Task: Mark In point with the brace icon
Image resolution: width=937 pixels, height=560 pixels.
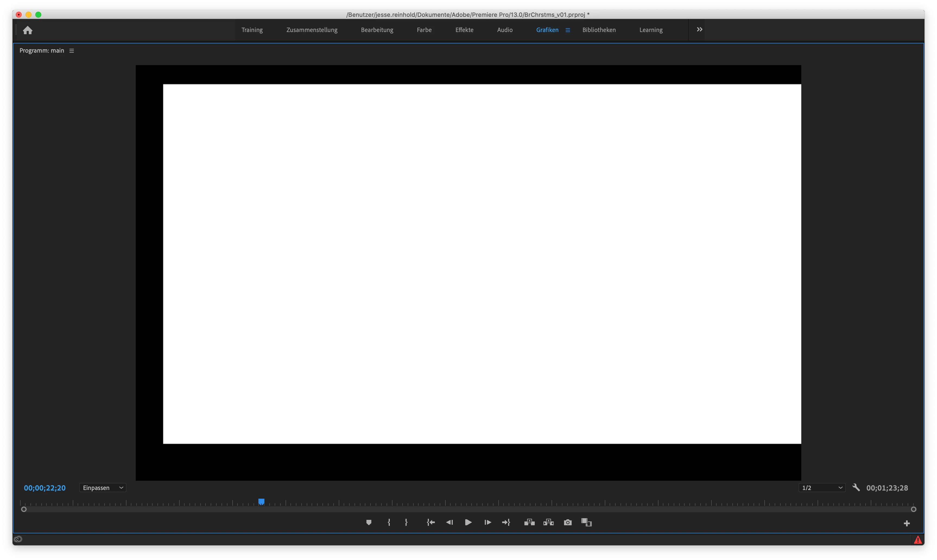Action: 389,522
